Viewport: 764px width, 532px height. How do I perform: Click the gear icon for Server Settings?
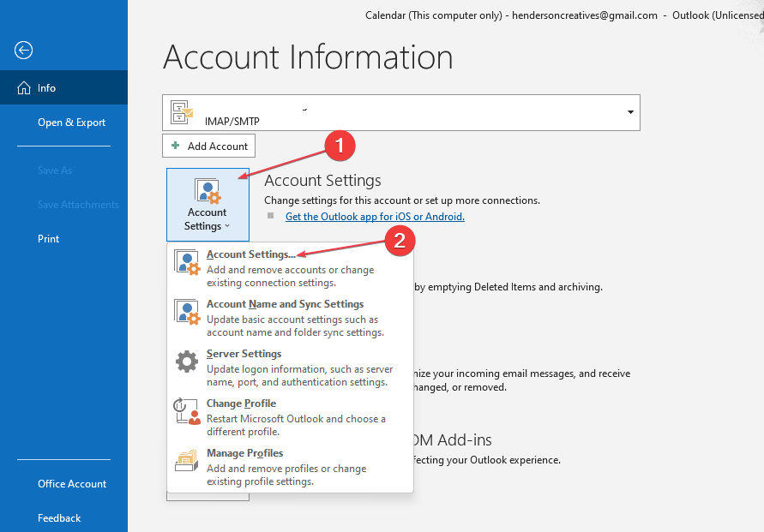click(x=187, y=362)
